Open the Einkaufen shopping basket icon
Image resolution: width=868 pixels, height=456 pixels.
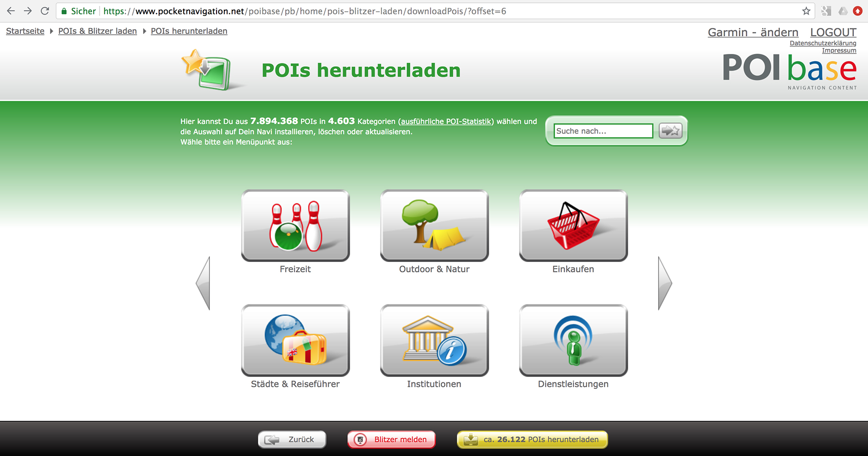click(573, 226)
